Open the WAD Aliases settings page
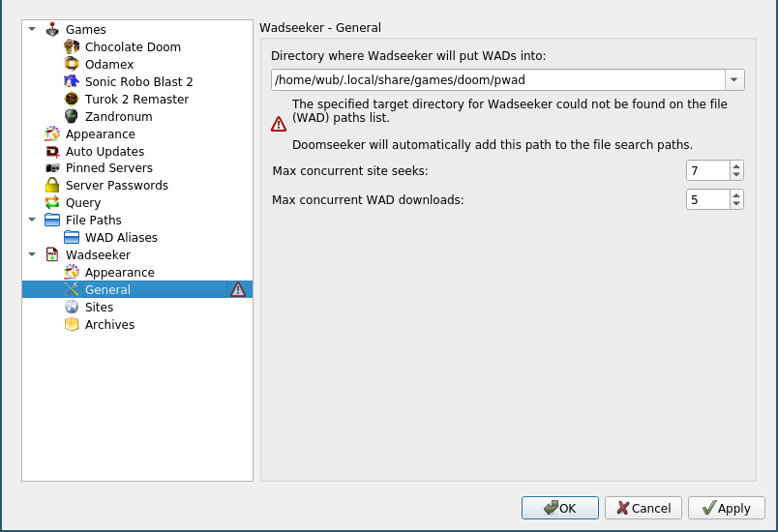 pos(120,238)
